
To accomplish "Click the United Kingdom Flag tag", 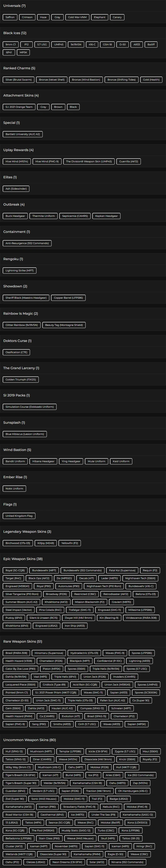I will 19,516.
